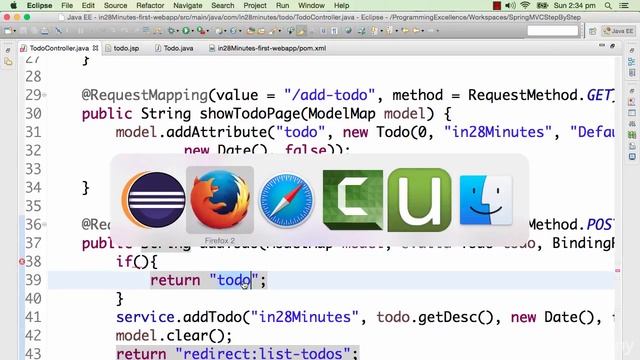Click the Print toolbar icon

click(x=44, y=31)
